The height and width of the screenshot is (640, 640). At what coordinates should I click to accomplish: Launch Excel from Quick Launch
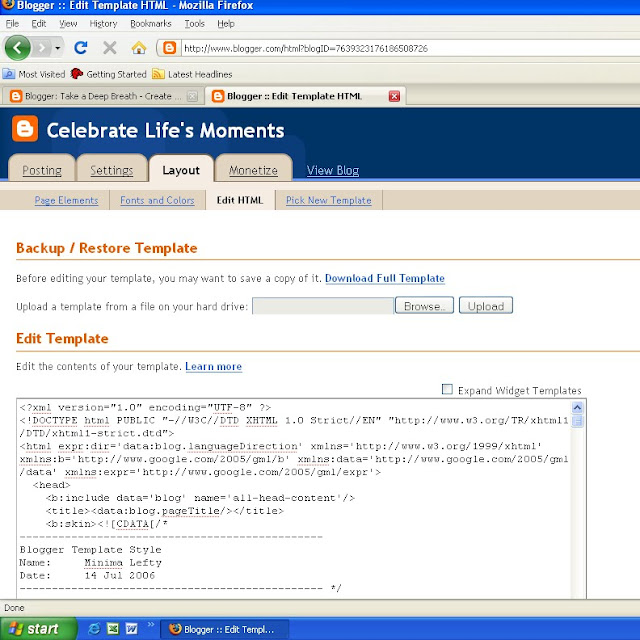[x=113, y=629]
